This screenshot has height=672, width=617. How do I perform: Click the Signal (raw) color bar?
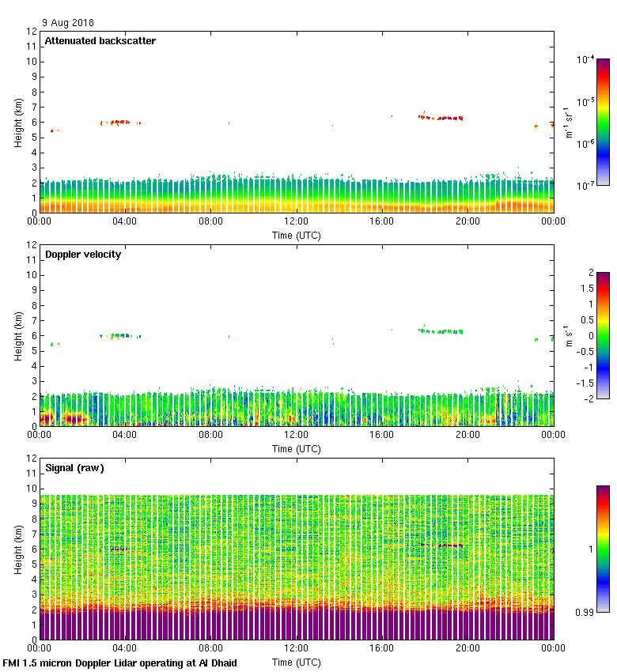[603, 549]
